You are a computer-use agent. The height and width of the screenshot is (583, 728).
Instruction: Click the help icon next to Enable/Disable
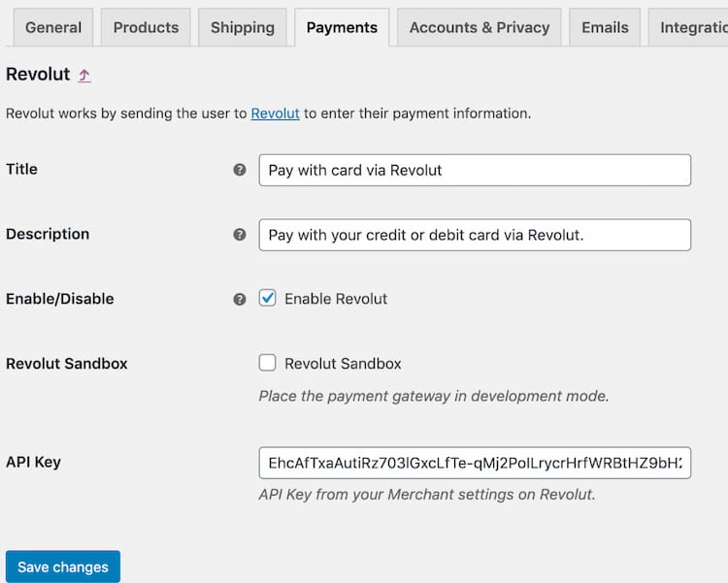click(x=240, y=300)
